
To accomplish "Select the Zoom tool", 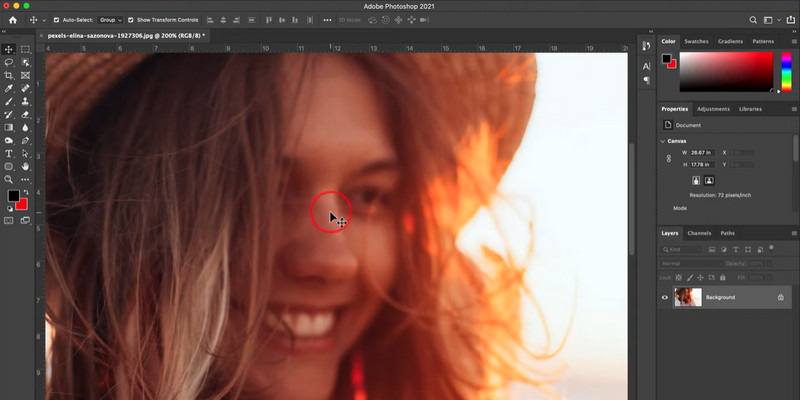I will pos(9,180).
